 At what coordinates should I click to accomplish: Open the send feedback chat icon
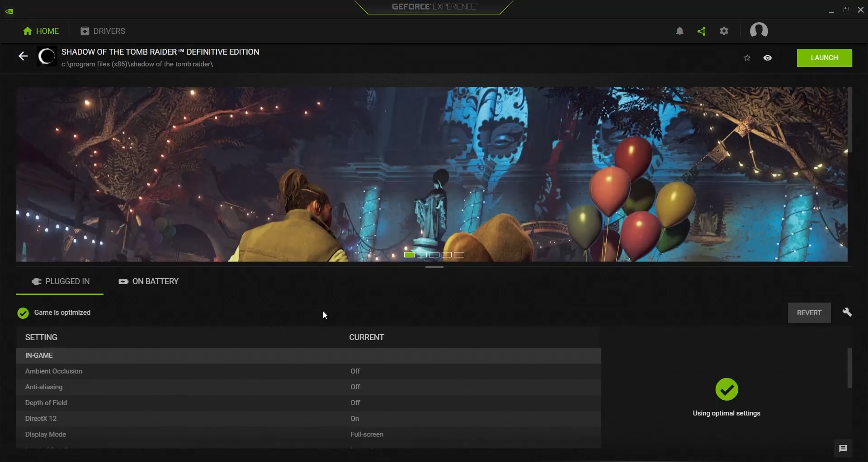(x=843, y=448)
